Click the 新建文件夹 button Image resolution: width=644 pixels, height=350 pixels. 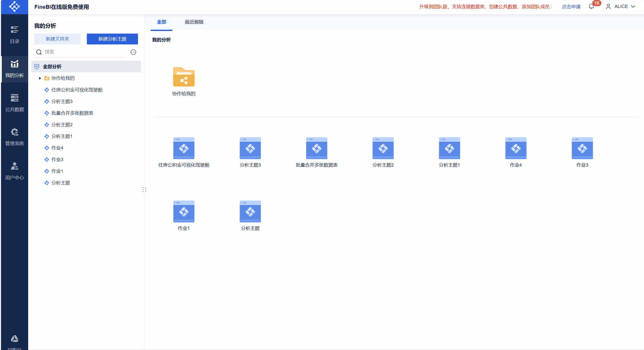click(57, 39)
